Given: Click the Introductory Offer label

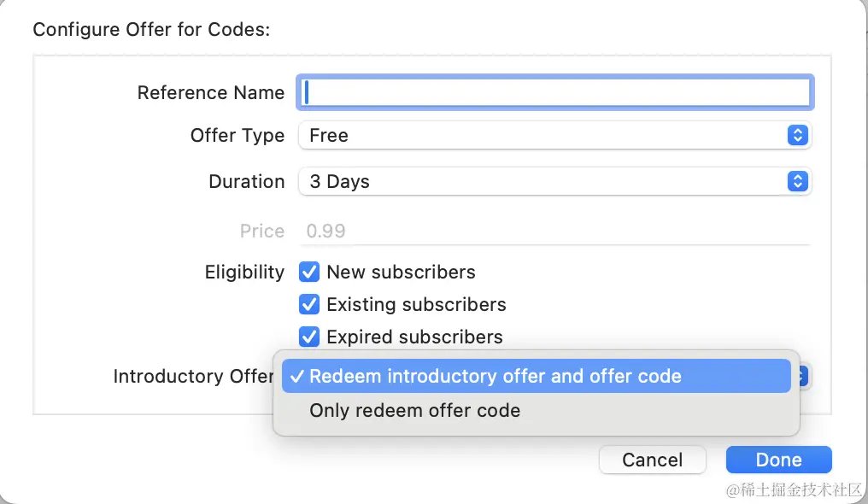Looking at the screenshot, I should (x=193, y=376).
